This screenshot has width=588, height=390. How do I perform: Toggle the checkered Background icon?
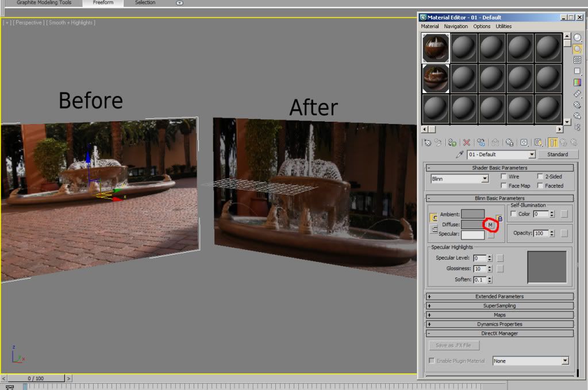(x=577, y=60)
